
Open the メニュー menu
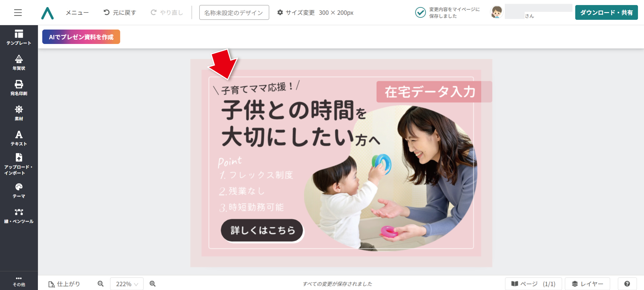click(77, 13)
